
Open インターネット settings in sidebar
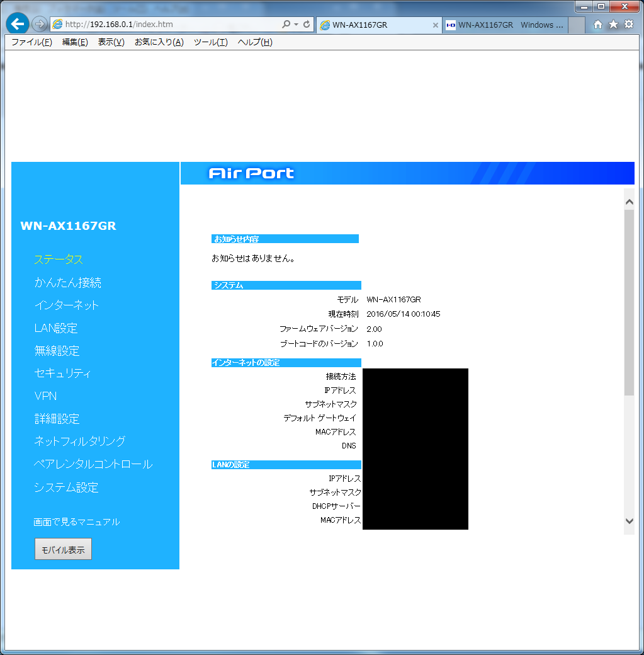(66, 305)
